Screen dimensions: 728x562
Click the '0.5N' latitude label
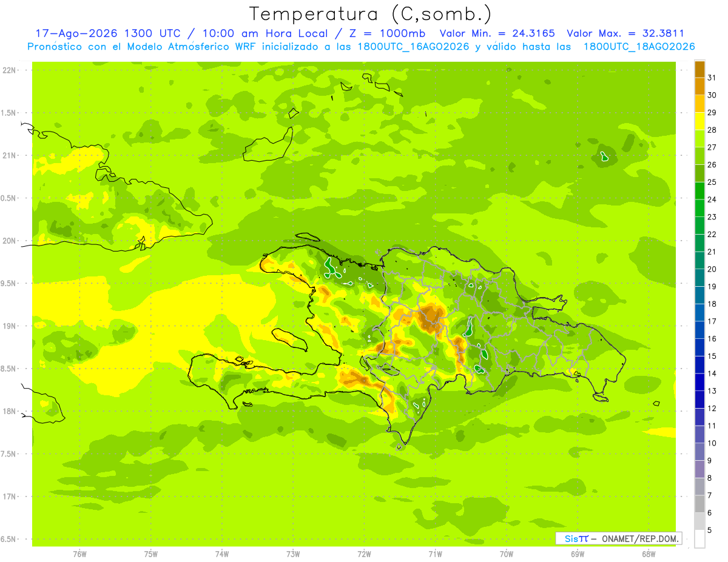coord(9,198)
